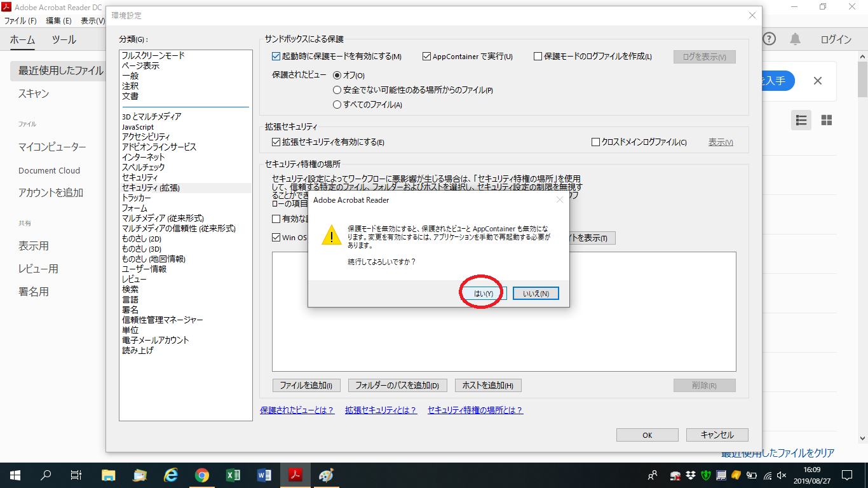Screen dimensions: 868x488
Task: Select アクセシビリティ category
Action: 146,137
